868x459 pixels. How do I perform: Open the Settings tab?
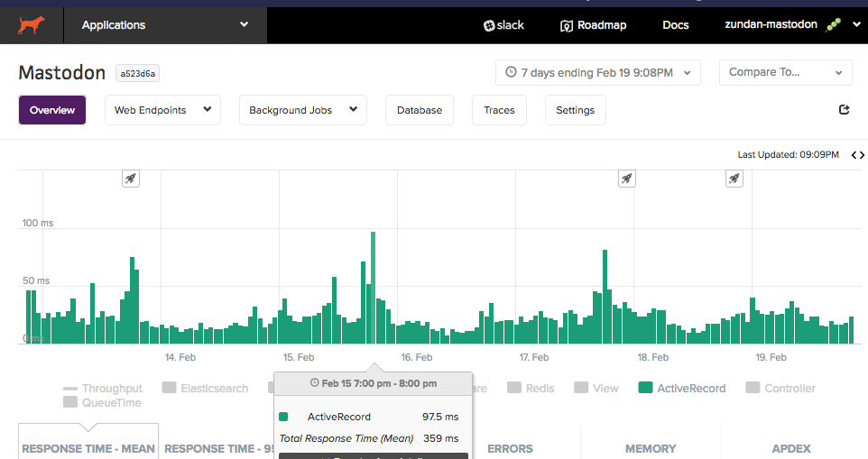point(575,110)
